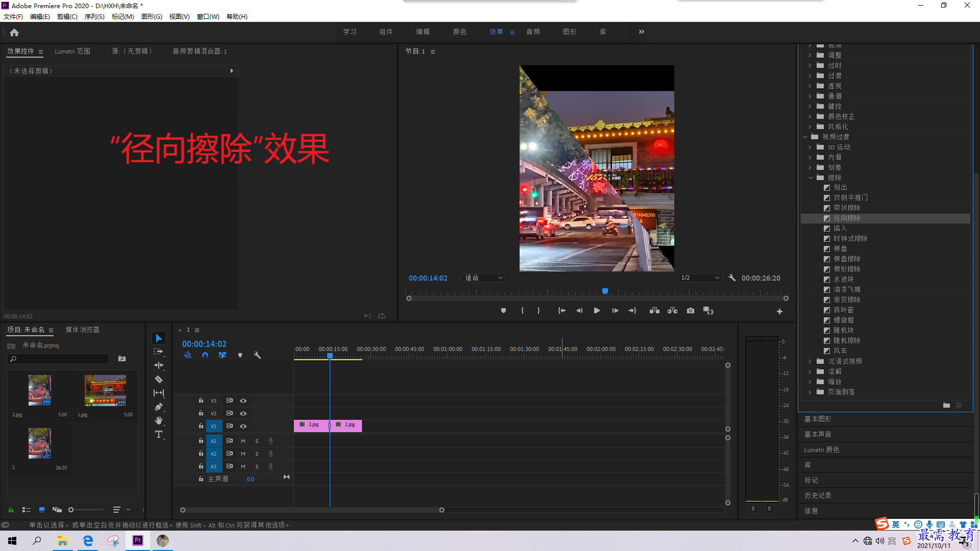980x551 pixels.
Task: Expand the 溶解 folder
Action: (x=810, y=372)
